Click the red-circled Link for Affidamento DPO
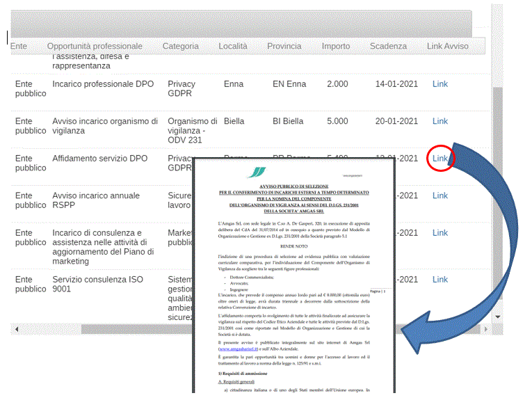 point(440,159)
